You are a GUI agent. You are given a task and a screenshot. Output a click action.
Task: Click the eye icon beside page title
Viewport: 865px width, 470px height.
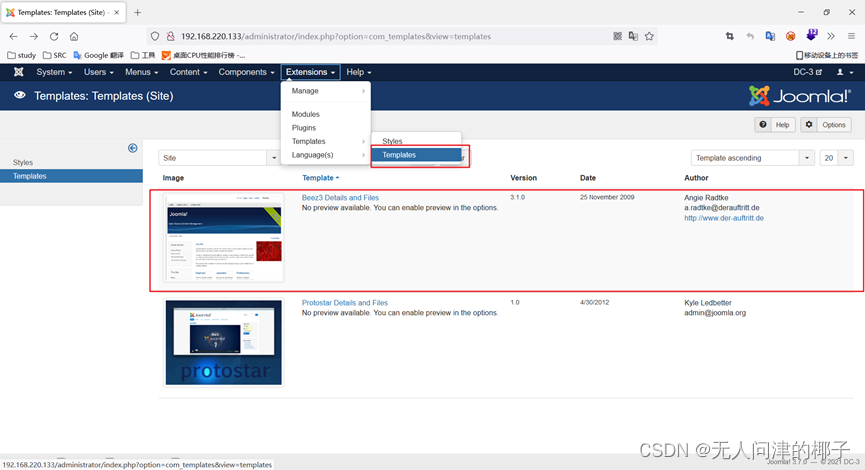pyautogui.click(x=20, y=95)
